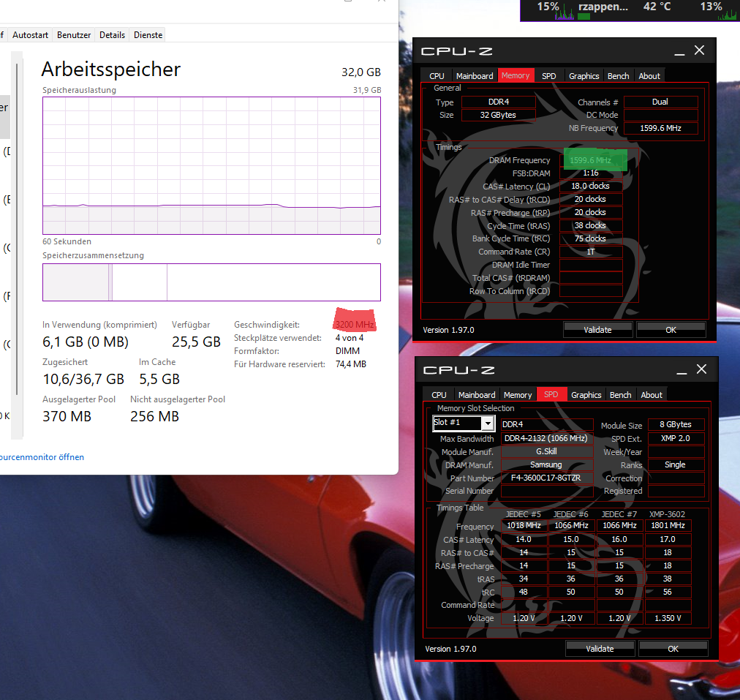Click Validate in the lower CPU-Z window

click(600, 649)
